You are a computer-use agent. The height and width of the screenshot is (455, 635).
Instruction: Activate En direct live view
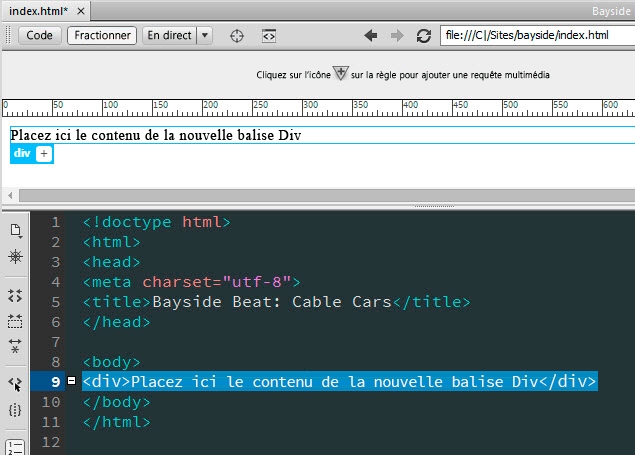pyautogui.click(x=169, y=36)
